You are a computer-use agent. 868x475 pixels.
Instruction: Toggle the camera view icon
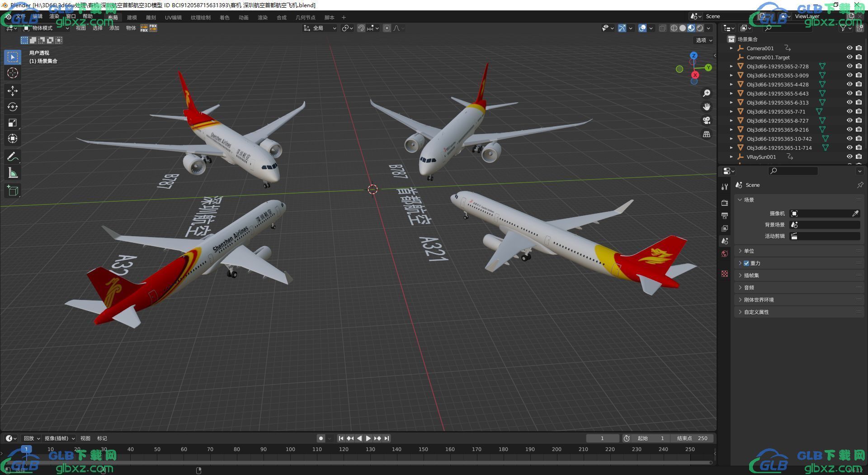pos(706,120)
